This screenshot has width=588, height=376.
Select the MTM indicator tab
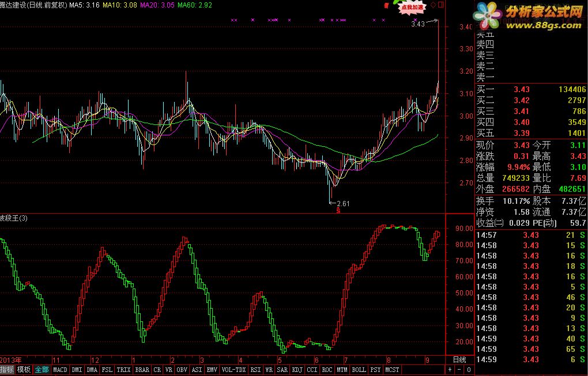click(342, 370)
